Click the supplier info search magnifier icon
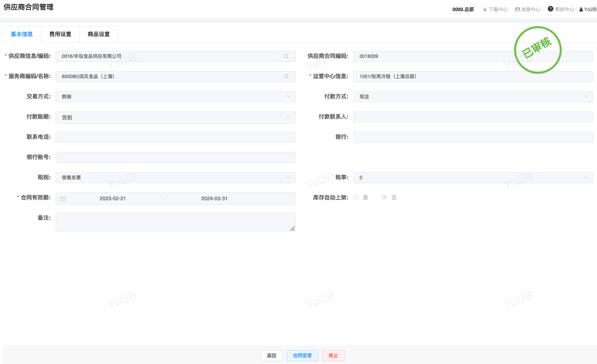Screen dimensions: 597x364 [x=286, y=56]
